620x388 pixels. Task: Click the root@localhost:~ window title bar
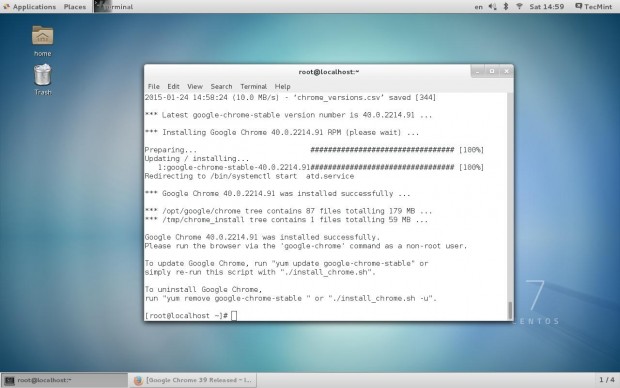(x=329, y=72)
